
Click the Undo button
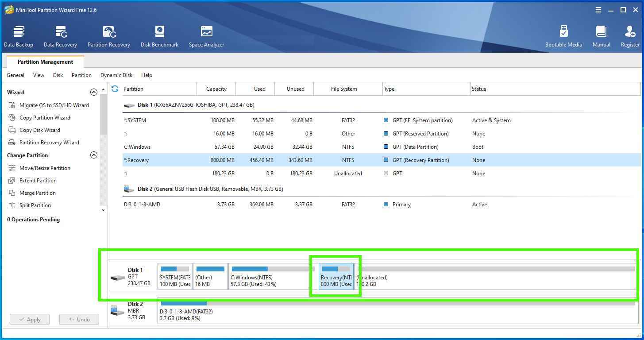(79, 319)
